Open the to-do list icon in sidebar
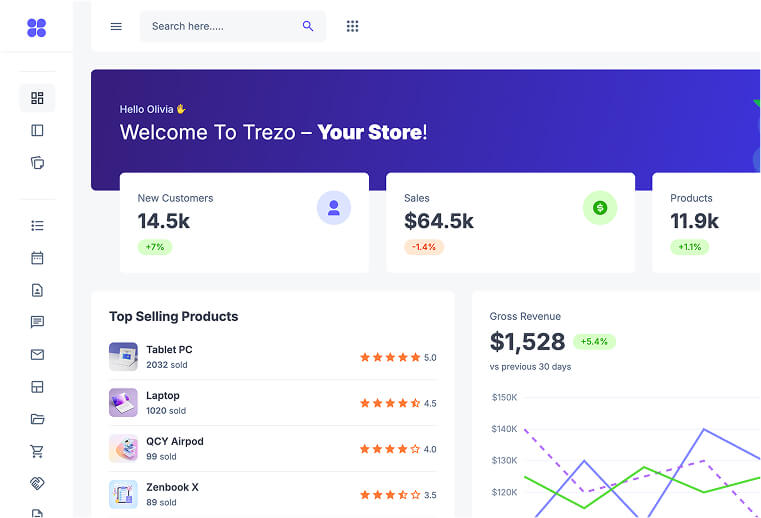 37,226
